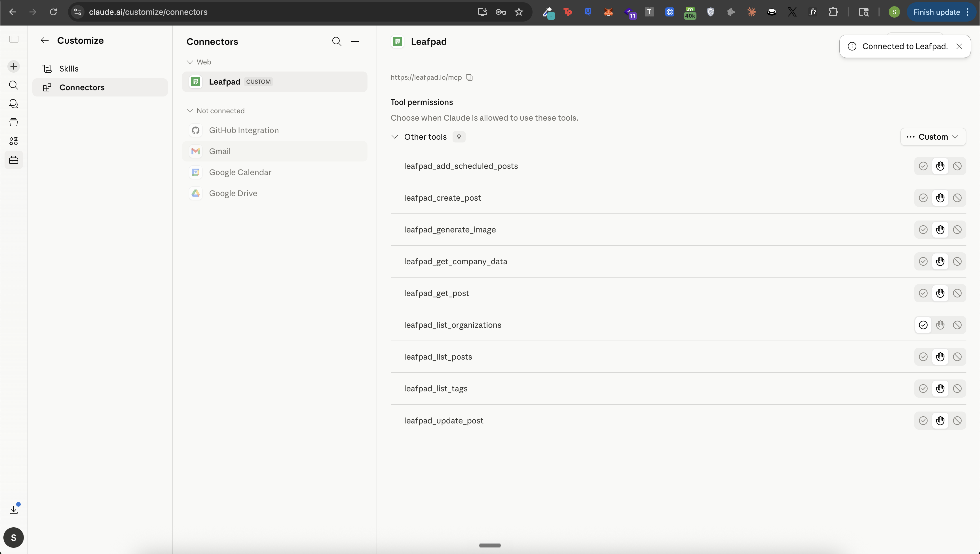The image size is (980, 554).
Task: Open the X extension icon
Action: click(x=793, y=12)
